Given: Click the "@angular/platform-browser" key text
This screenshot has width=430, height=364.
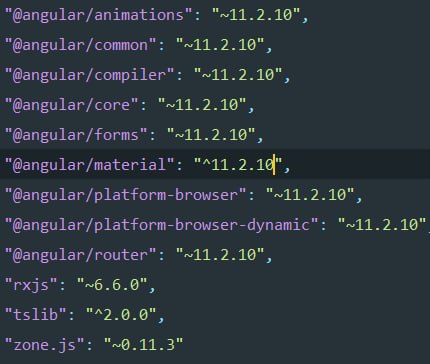Looking at the screenshot, I should [125, 195].
